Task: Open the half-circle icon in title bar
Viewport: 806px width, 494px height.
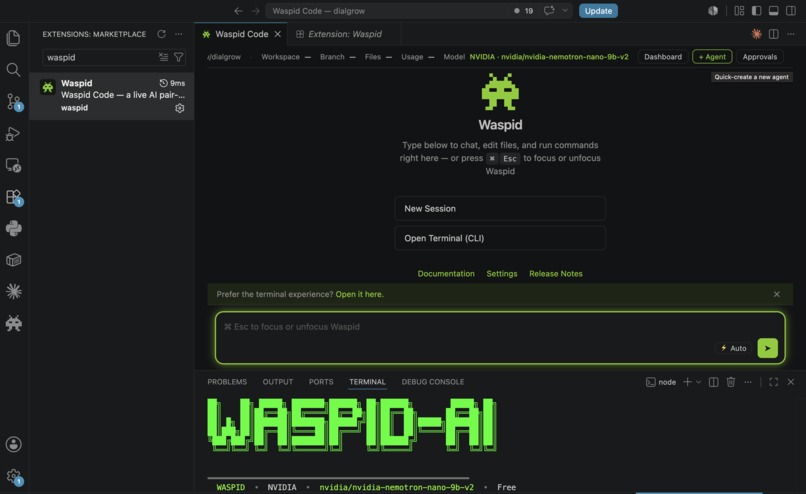Action: point(713,11)
